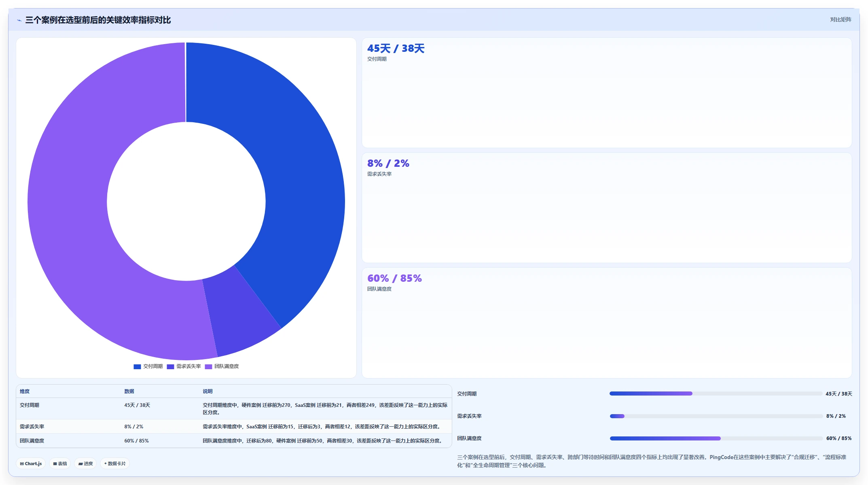Viewport: 868px width, 485px height.
Task: Click the 数据 column header
Action: (129, 391)
